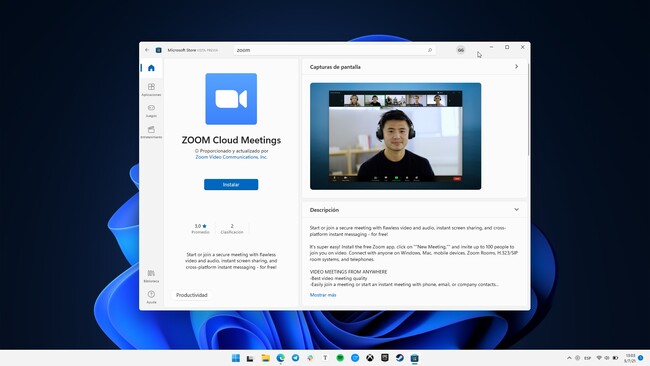Open Spotify from taskbar
Image resolution: width=650 pixels, height=366 pixels.
340,358
